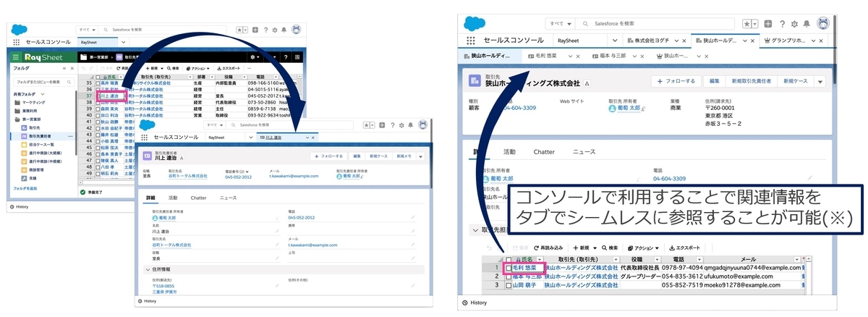Click RaySheet settings gear in dark header bar

pos(254,56)
